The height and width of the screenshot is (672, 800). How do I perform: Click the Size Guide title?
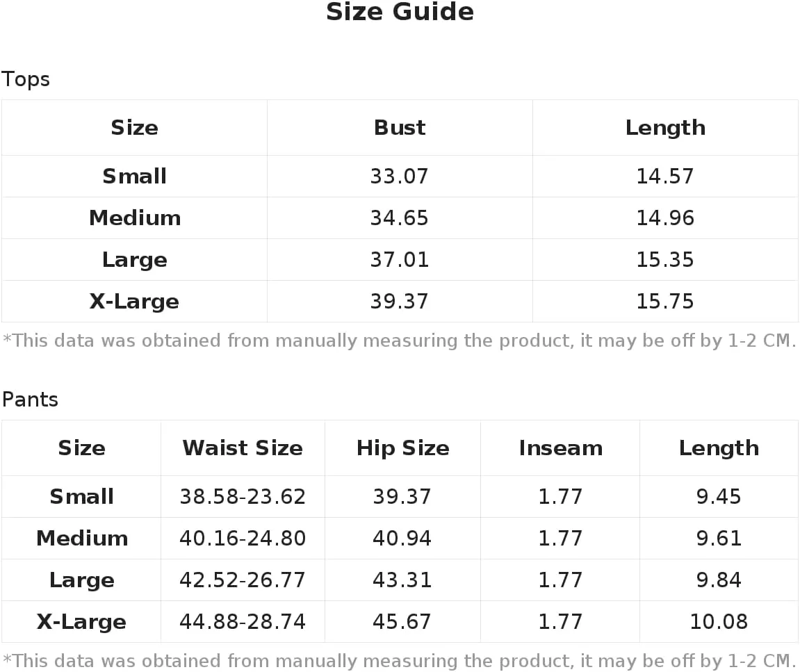[x=400, y=12]
